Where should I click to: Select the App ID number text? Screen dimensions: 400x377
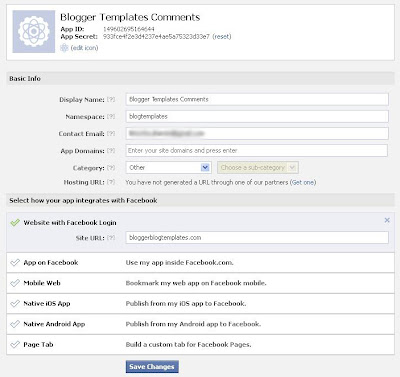[x=129, y=29]
